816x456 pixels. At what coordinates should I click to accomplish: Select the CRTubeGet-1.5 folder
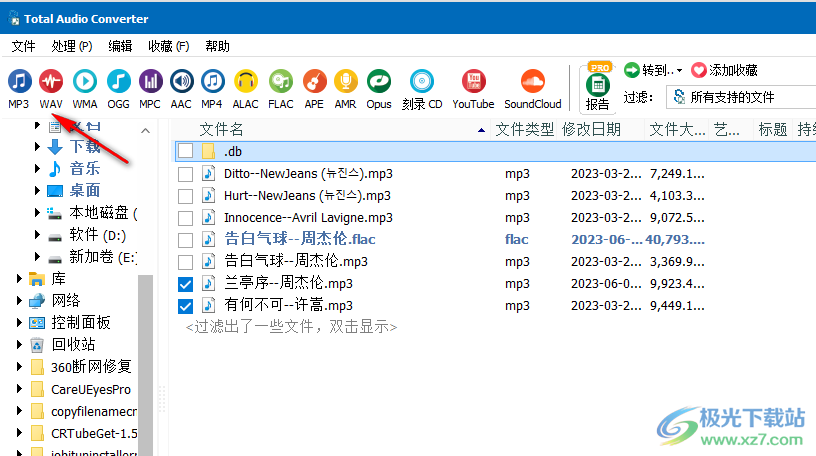[x=94, y=434]
